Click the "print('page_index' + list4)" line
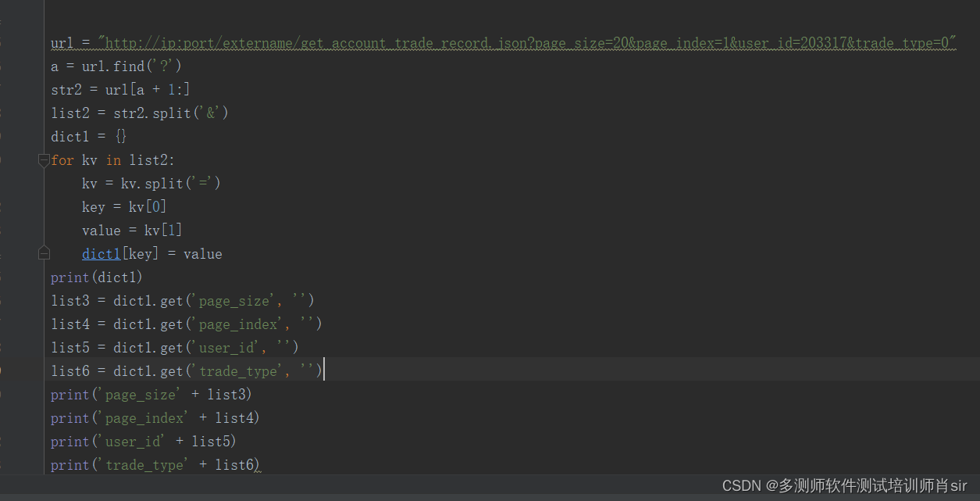 [155, 418]
